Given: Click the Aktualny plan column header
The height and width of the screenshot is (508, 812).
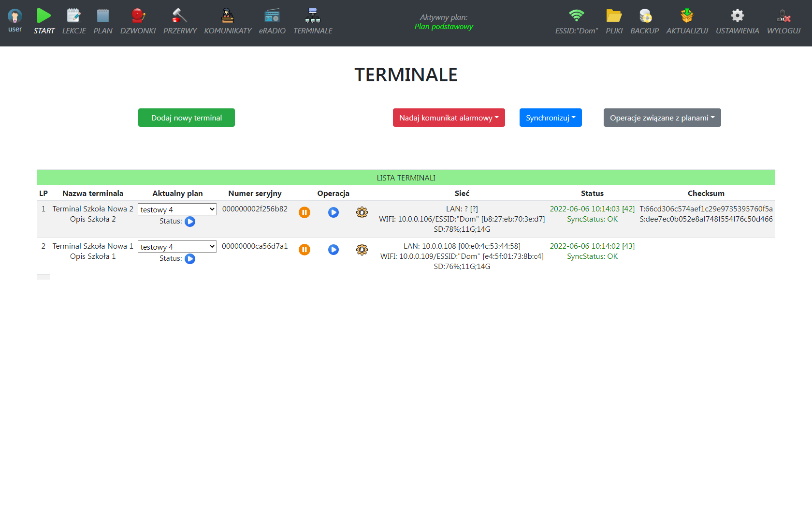Looking at the screenshot, I should [x=177, y=193].
